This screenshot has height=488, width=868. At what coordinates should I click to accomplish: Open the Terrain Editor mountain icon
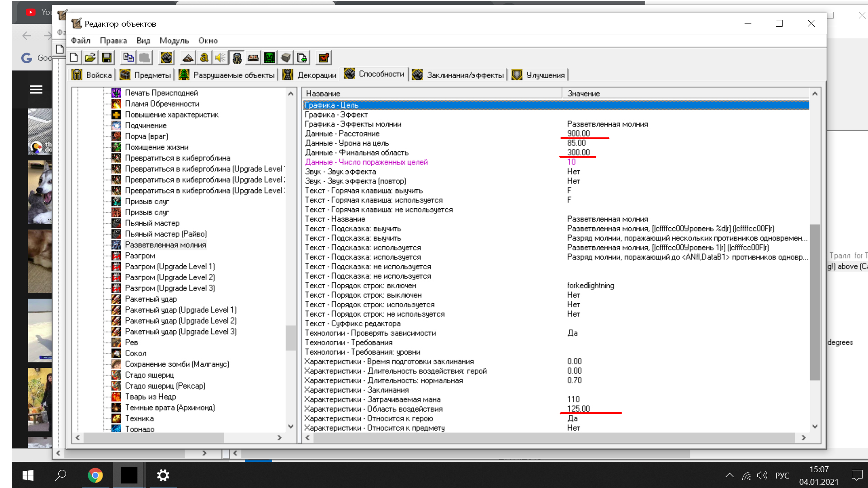[x=188, y=58]
